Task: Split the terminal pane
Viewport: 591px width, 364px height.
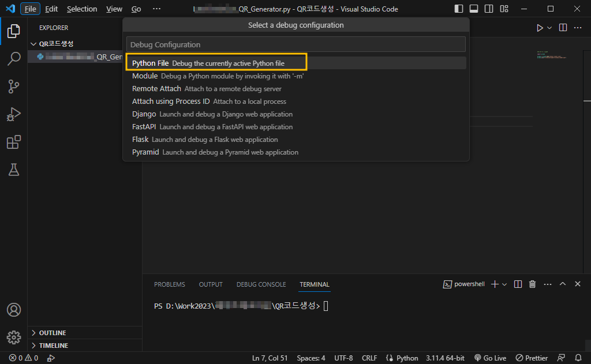Action: pyautogui.click(x=518, y=284)
